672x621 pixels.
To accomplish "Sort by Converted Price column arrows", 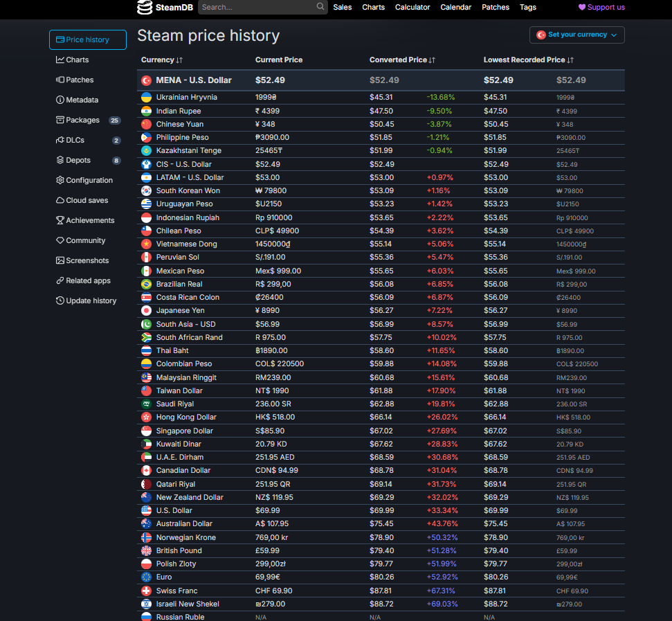I will [x=432, y=60].
